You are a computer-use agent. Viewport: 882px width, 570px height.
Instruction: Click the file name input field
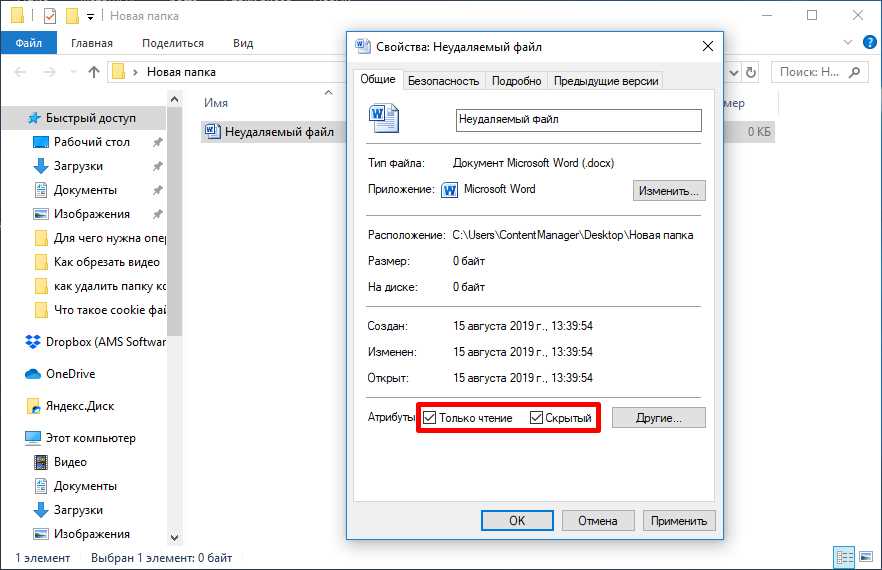click(x=579, y=120)
